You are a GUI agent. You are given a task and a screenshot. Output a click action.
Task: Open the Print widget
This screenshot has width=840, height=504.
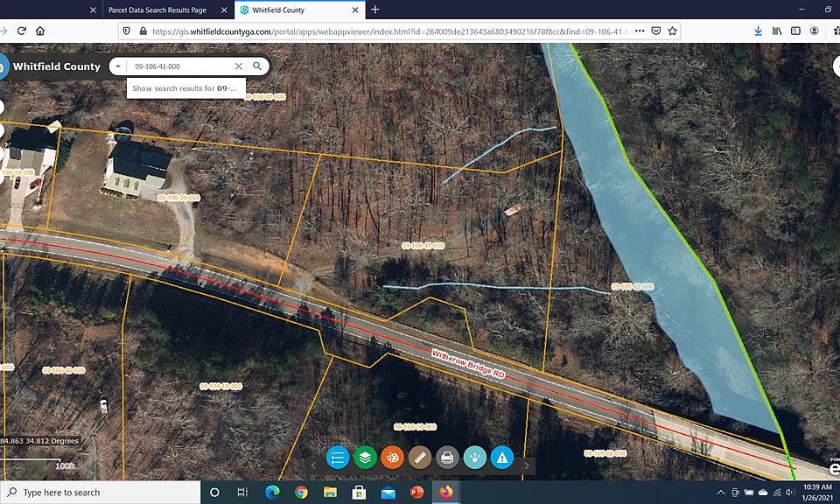(447, 457)
